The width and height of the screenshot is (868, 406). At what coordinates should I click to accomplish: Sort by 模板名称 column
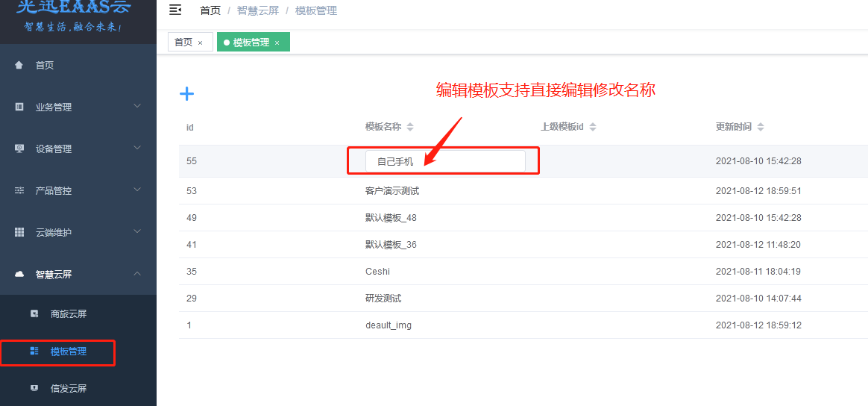[x=409, y=127]
